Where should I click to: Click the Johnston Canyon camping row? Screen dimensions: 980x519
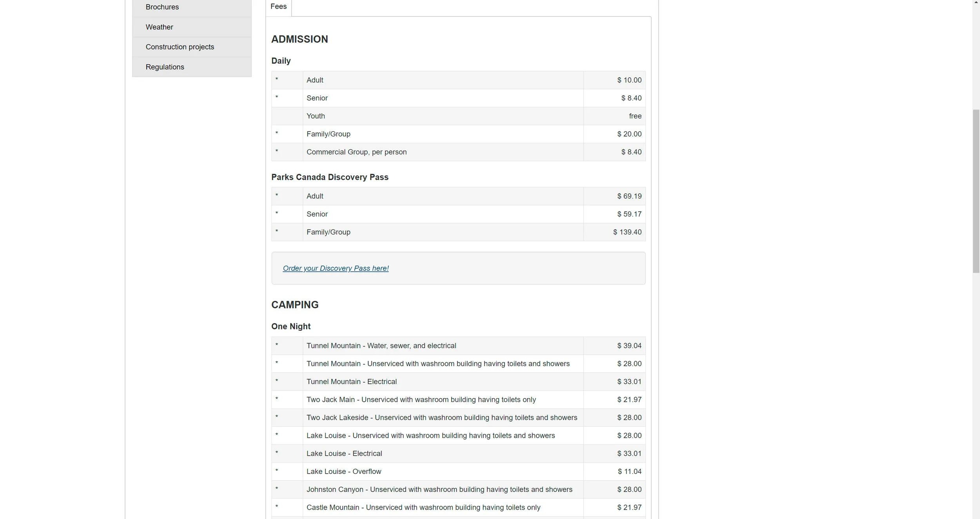pyautogui.click(x=458, y=490)
